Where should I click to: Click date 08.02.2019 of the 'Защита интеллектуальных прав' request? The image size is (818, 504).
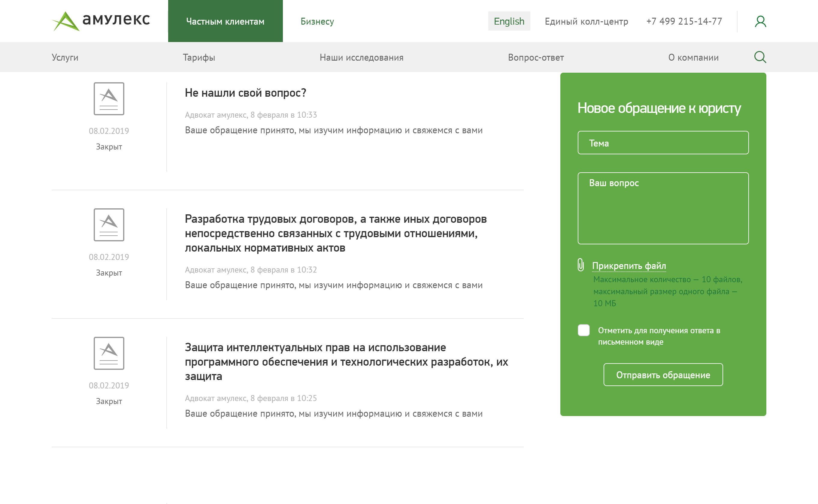(109, 385)
